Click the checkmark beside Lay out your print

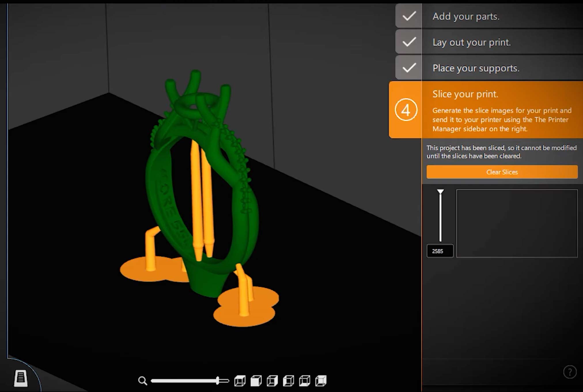click(409, 42)
